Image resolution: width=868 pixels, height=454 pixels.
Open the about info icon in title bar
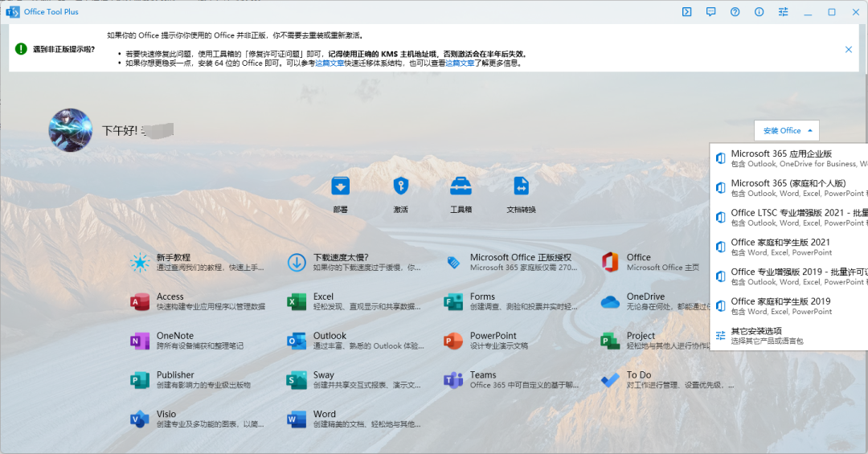(x=759, y=11)
